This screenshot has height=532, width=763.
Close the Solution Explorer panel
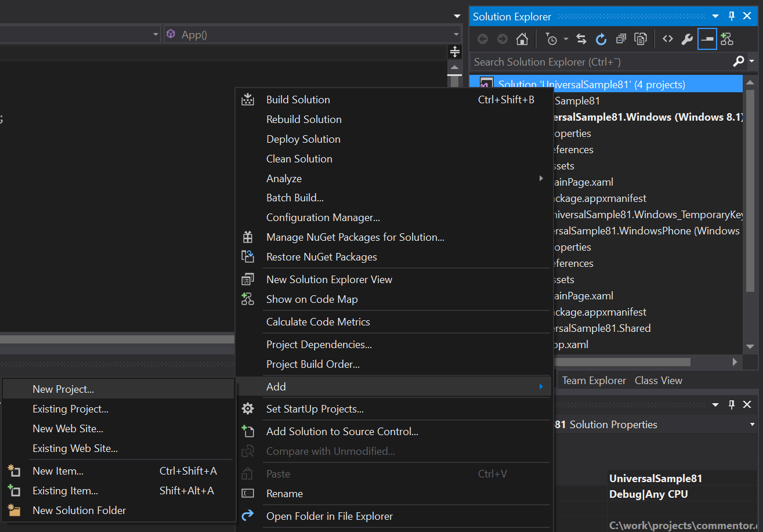pyautogui.click(x=747, y=16)
